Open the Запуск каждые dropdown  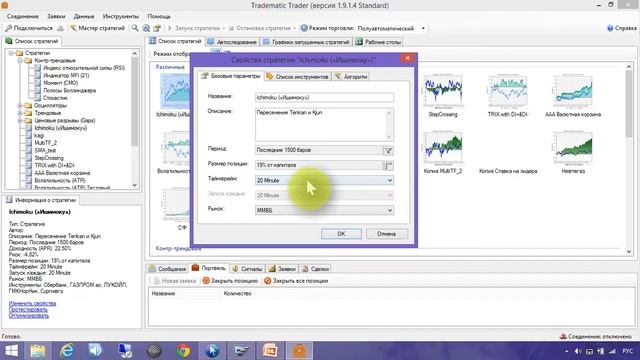(x=324, y=195)
